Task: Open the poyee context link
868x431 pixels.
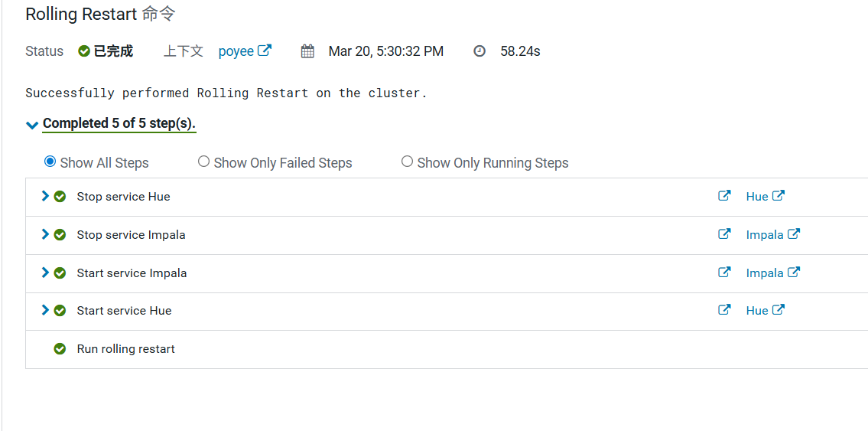Action: 236,51
